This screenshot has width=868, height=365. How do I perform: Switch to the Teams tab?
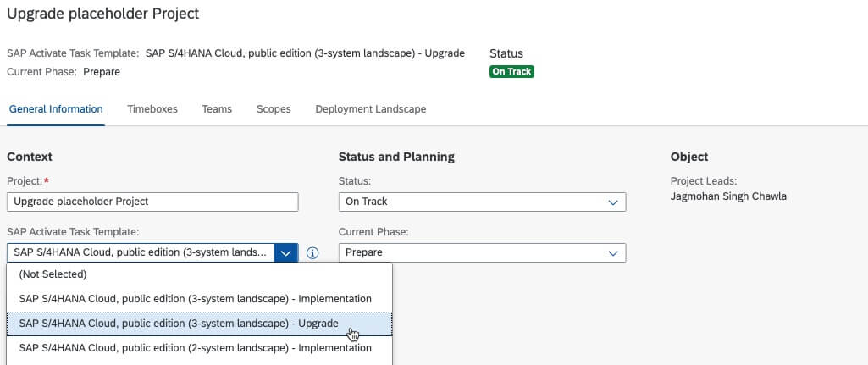217,109
